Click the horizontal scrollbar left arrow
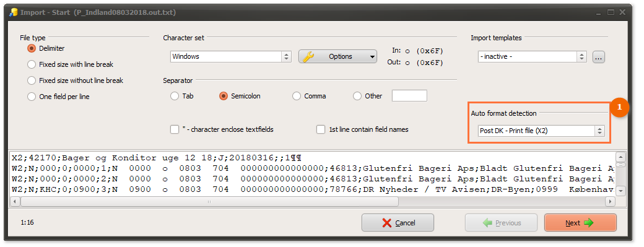 (15, 201)
